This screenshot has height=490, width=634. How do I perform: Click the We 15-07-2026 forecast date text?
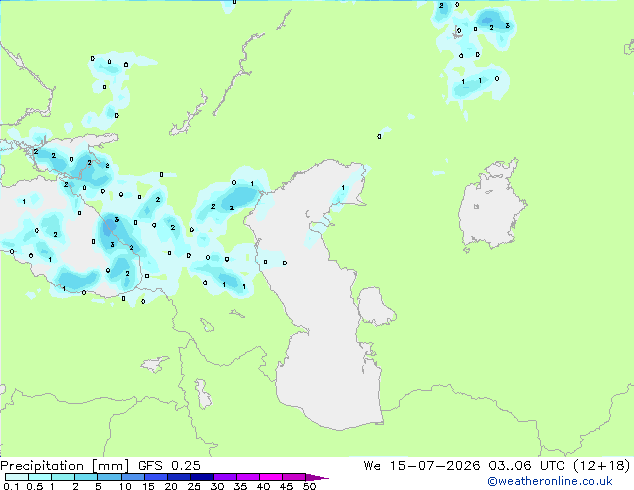coord(422,465)
